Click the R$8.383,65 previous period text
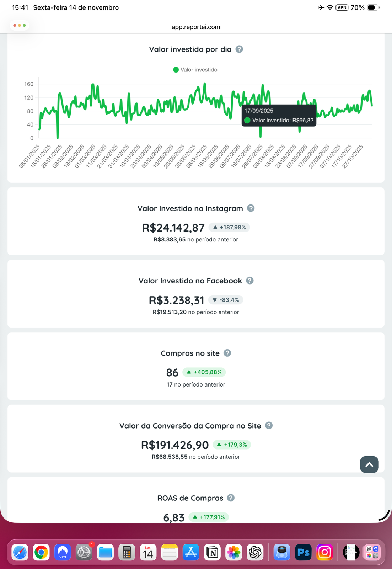Viewport: 392px width, 569px height. [196, 240]
